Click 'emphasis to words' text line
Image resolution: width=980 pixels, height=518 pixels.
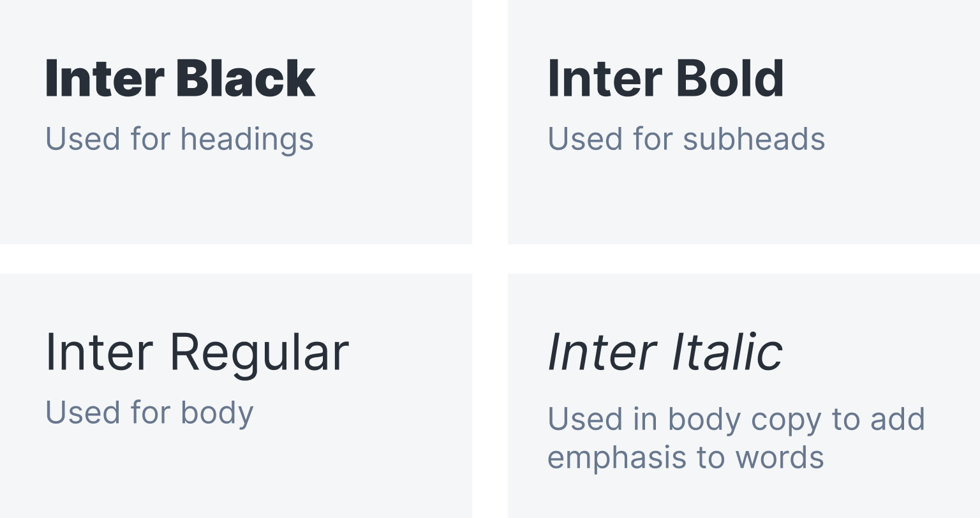click(685, 458)
